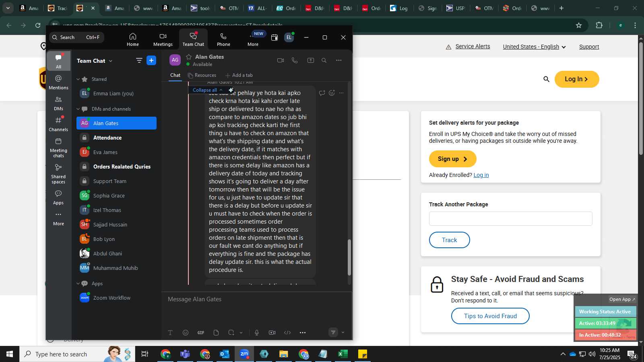Viewport: 644px width, 362px height.
Task: Add a reaction to the message
Action: [x=332, y=93]
